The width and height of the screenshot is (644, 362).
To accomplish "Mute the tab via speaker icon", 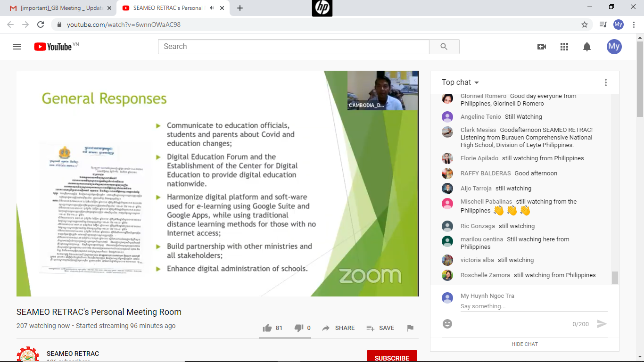I will click(213, 8).
